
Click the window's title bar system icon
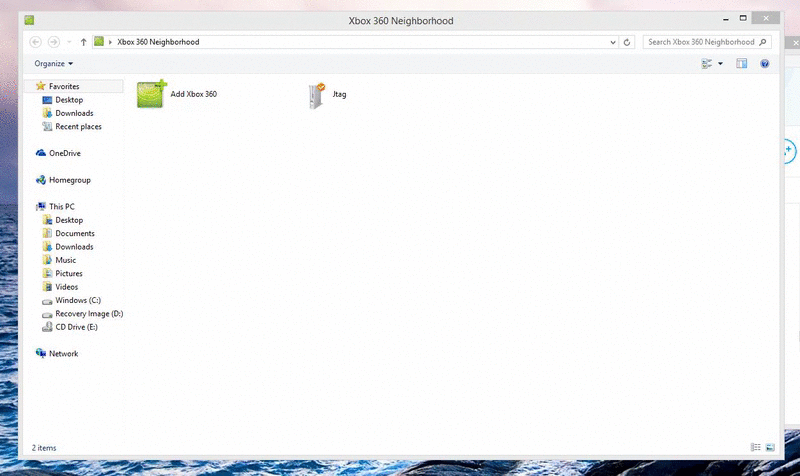pyautogui.click(x=29, y=20)
